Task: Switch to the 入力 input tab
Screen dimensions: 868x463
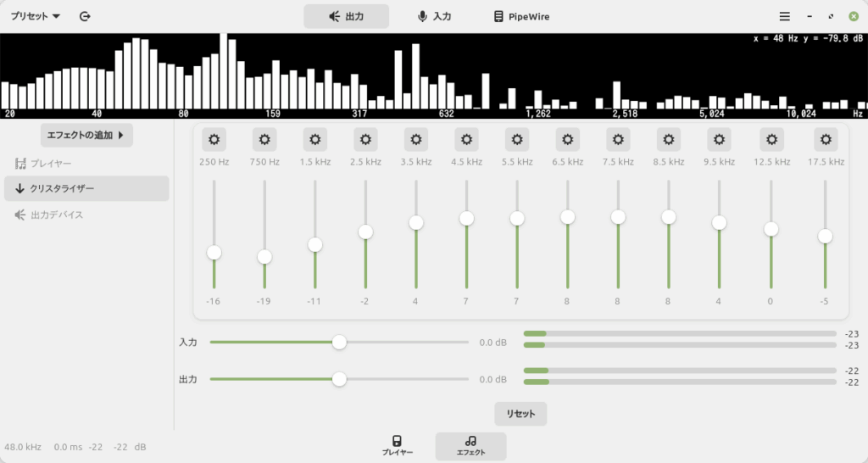Action: [434, 16]
